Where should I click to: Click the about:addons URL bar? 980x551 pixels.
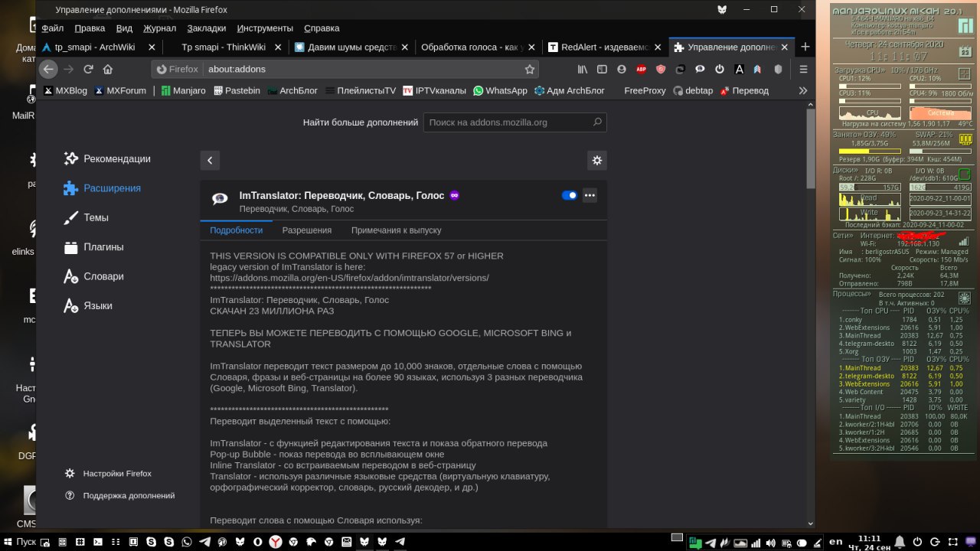click(x=345, y=69)
